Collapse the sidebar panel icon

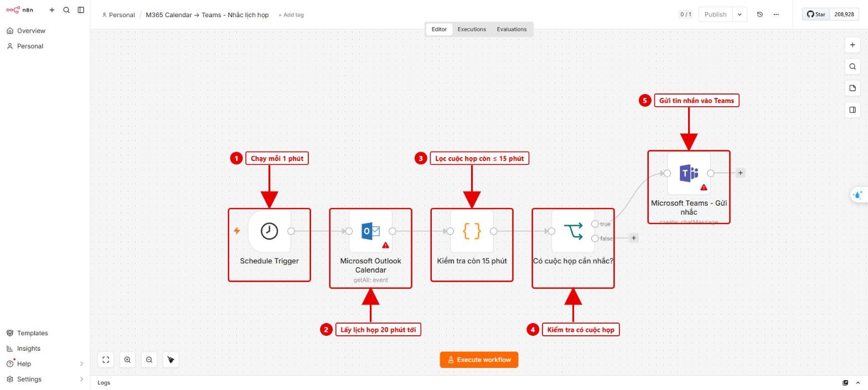pos(81,10)
